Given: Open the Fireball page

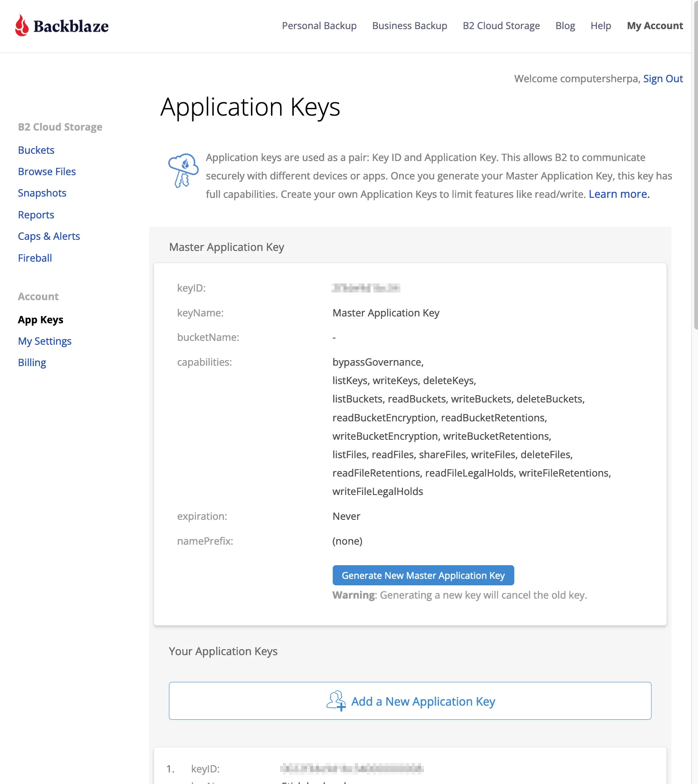Looking at the screenshot, I should (35, 258).
